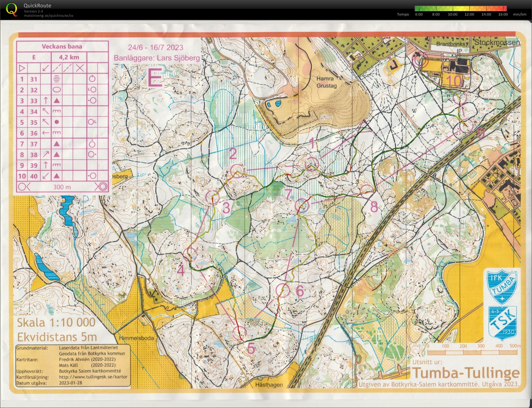Click the QuickRoute Q logo
Screen dimensions: 532x408
pos(12,9)
